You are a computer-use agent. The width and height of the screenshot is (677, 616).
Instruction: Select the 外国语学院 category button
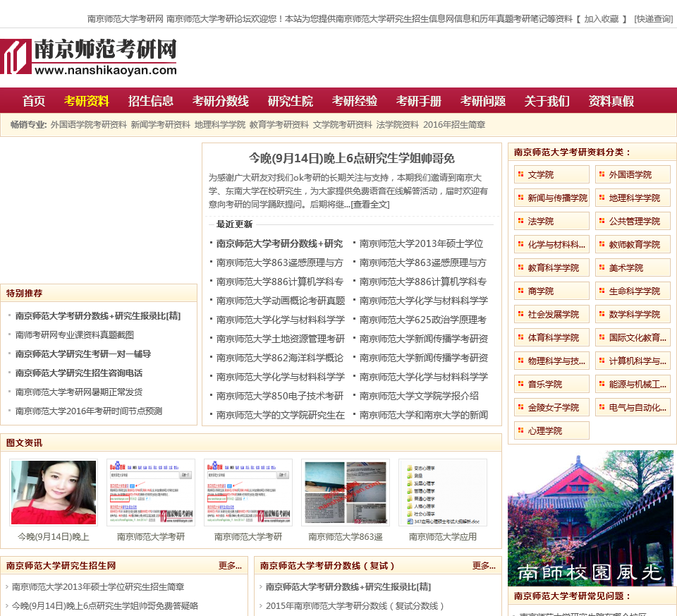click(x=633, y=174)
